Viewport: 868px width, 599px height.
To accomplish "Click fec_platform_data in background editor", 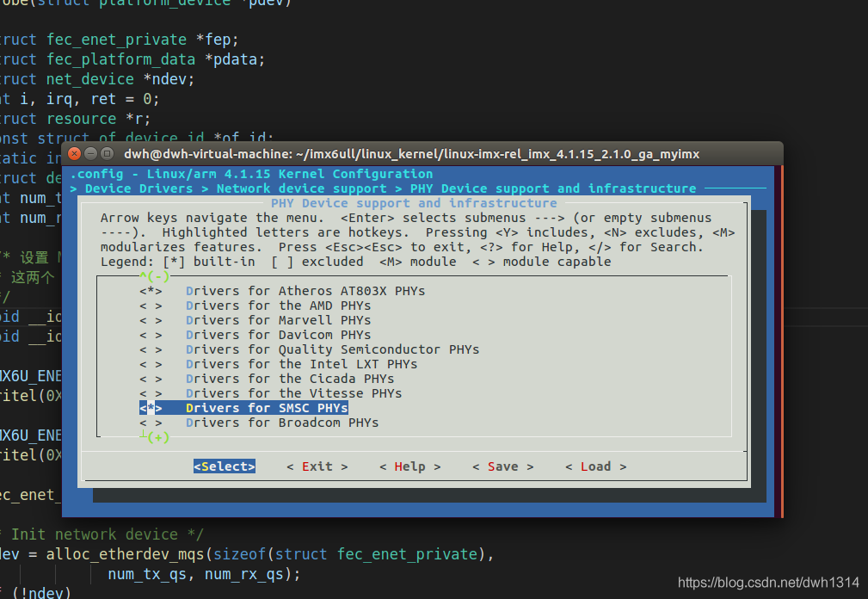I will coord(120,59).
